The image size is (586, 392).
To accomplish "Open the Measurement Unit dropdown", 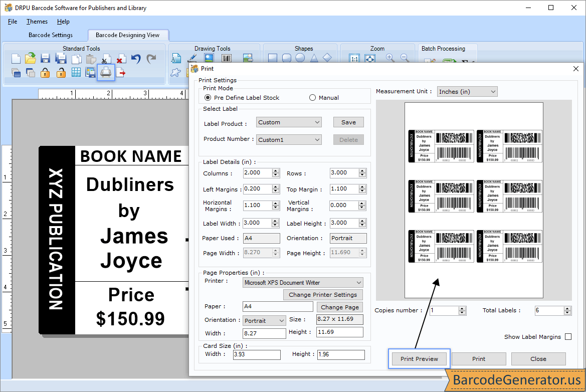I will coord(467,92).
